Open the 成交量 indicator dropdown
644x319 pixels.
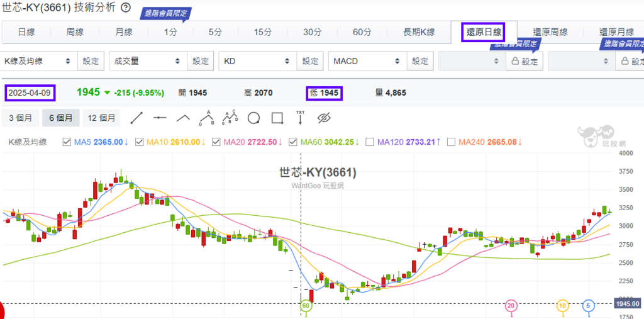click(x=148, y=61)
